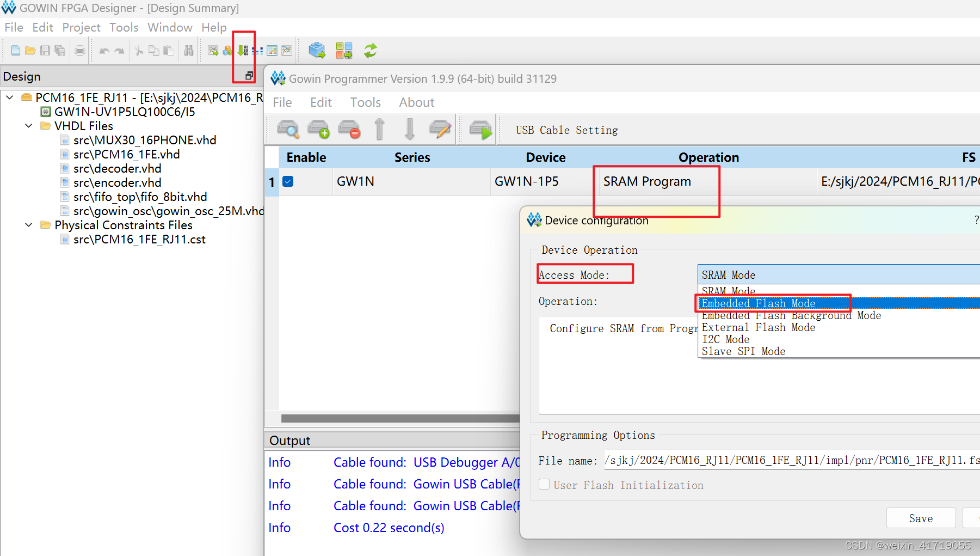The height and width of the screenshot is (556, 980).
Task: Click the Open folder icon in Designer toolbar
Action: pos(30,51)
